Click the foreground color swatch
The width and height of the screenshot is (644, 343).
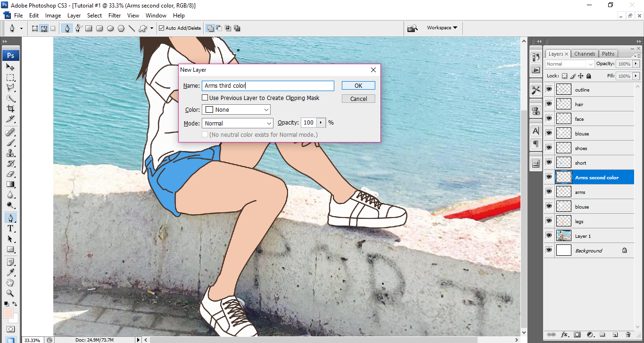(x=8, y=314)
